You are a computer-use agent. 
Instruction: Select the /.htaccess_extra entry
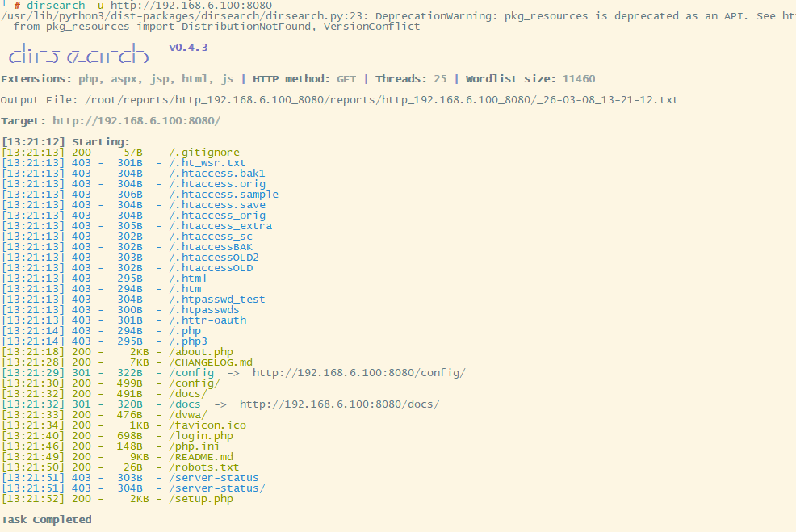pyautogui.click(x=220, y=226)
